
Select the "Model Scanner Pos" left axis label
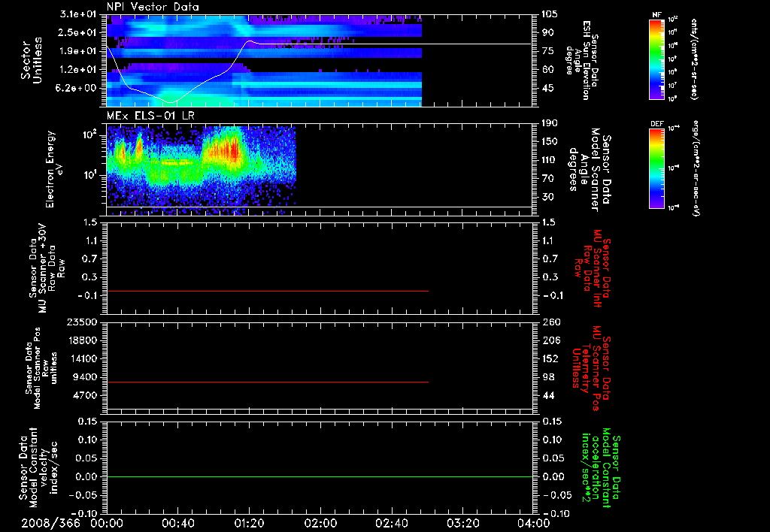[42, 368]
